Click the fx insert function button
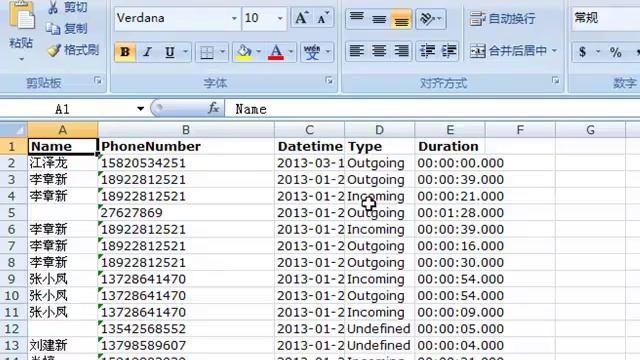 [x=213, y=109]
